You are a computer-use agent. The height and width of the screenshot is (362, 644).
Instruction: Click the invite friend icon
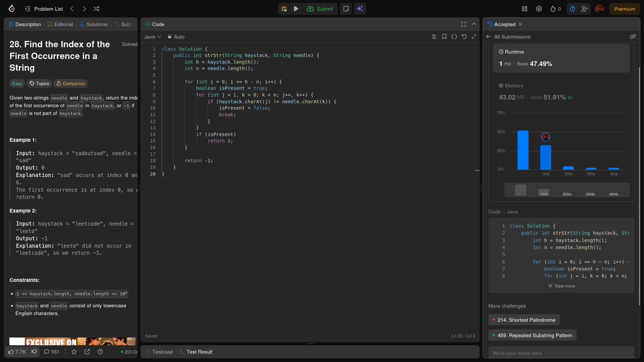click(x=584, y=9)
